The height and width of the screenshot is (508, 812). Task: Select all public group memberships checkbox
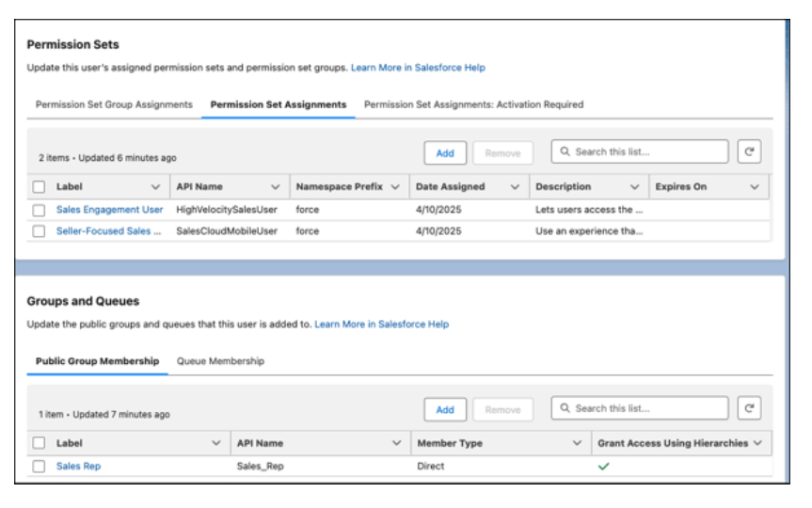[39, 443]
